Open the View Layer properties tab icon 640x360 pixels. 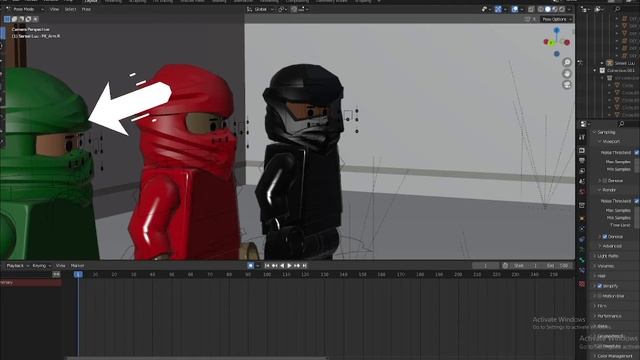click(582, 171)
